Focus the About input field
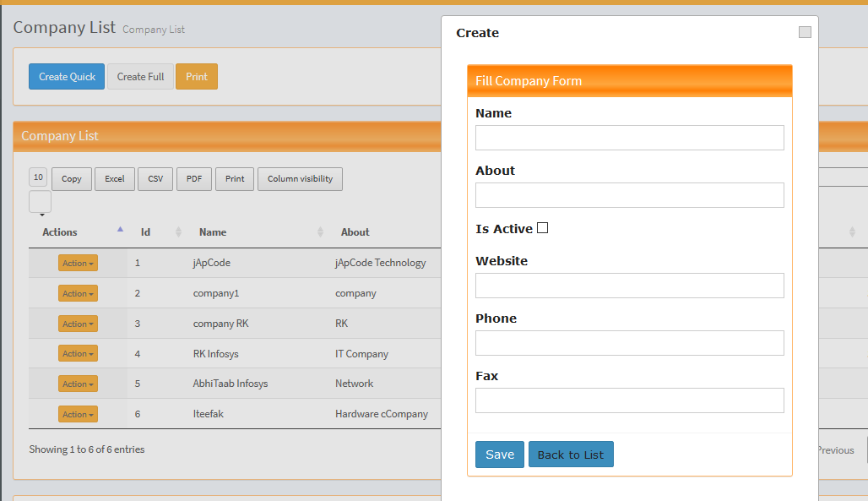868x501 pixels. click(629, 195)
